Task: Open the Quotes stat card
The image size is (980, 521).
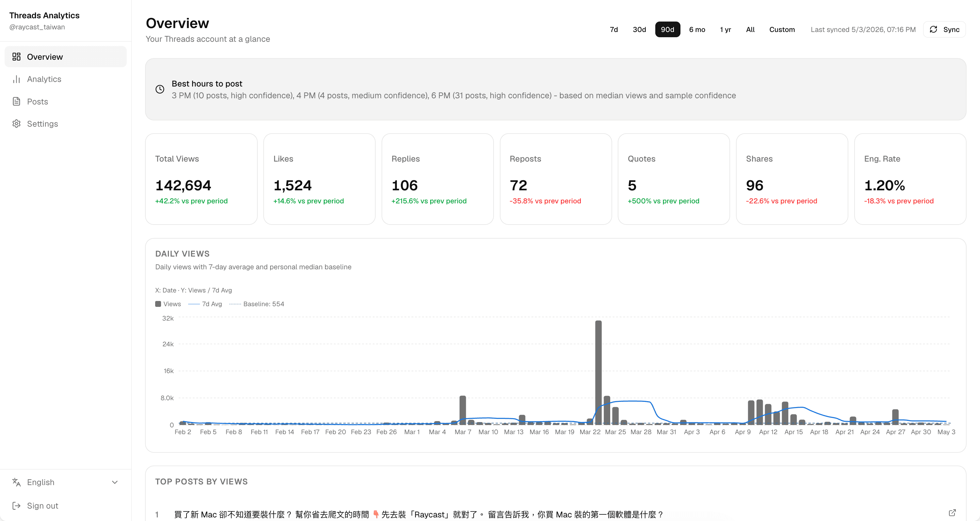Action: point(674,179)
